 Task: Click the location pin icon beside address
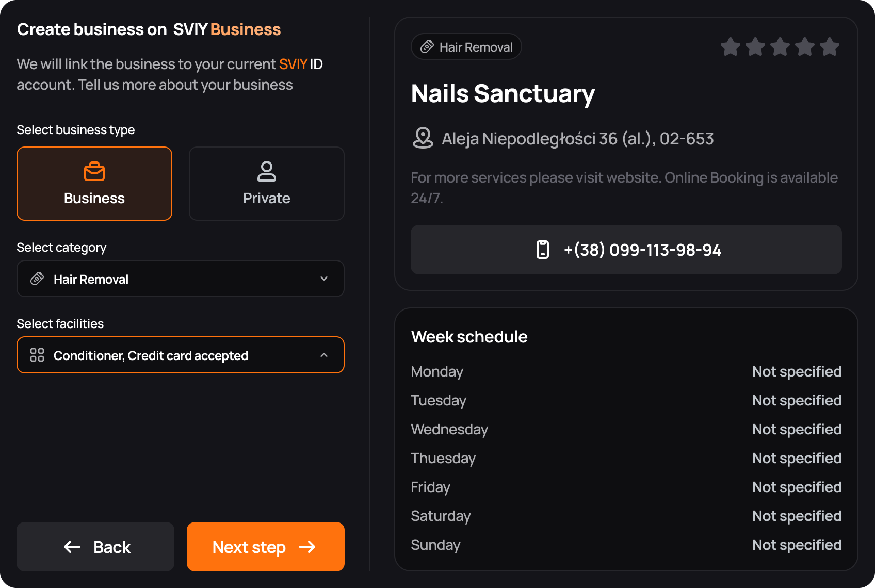(x=423, y=138)
